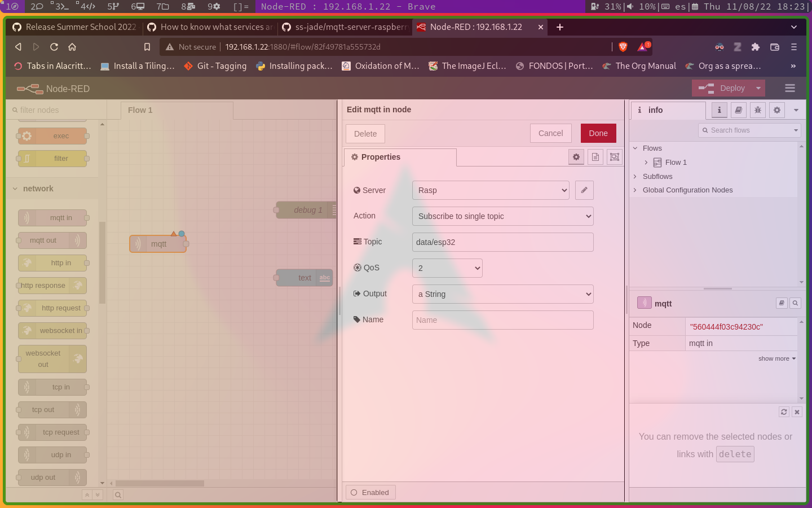Screen dimensions: 812x508
Task: Open browser extensions puzzle icon
Action: click(x=756, y=47)
